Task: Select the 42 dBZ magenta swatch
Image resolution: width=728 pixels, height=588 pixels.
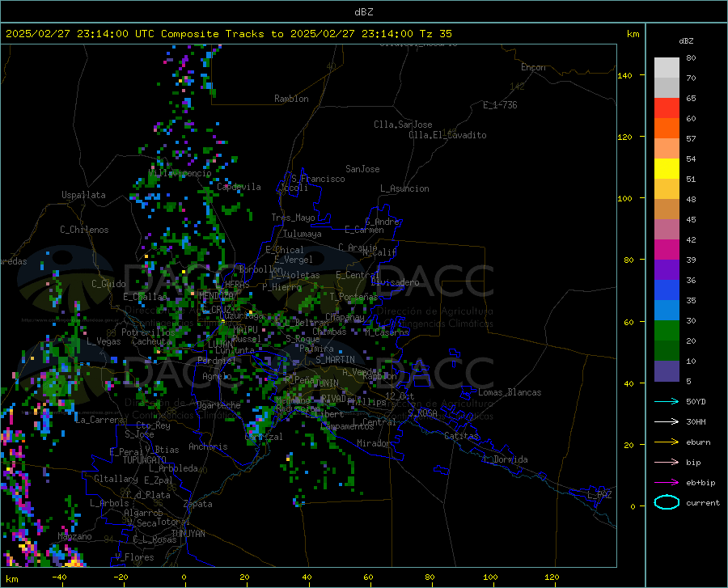Action: tap(667, 249)
